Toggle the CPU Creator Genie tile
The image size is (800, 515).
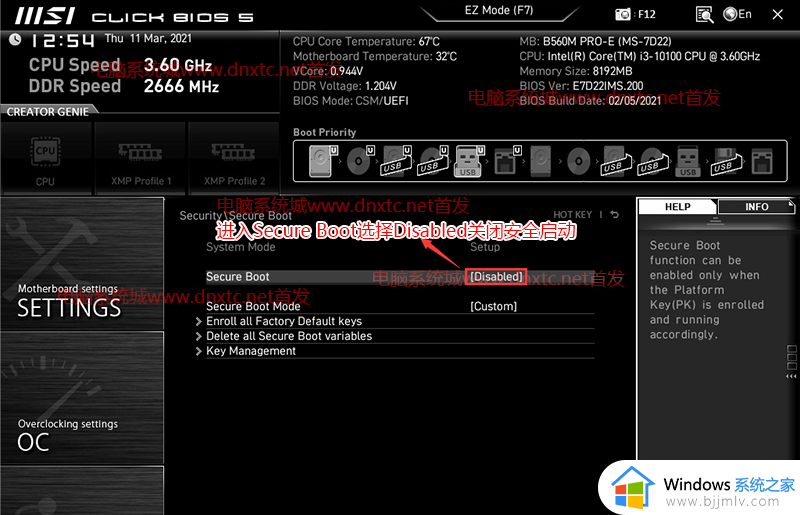tap(46, 159)
